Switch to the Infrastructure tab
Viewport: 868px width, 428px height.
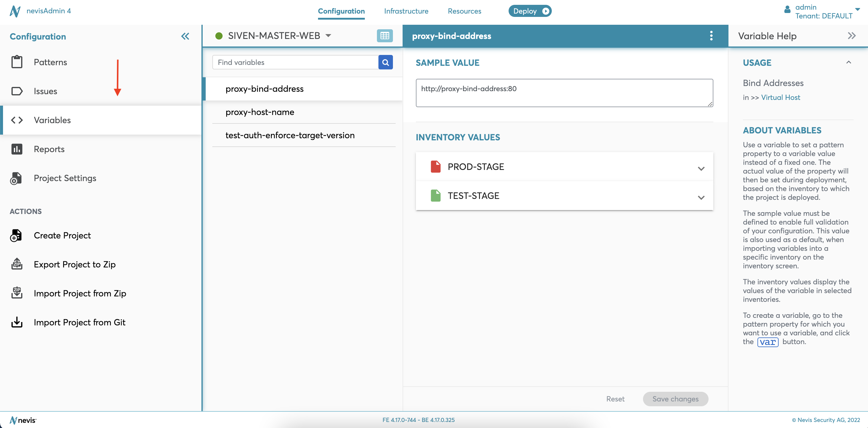(x=406, y=11)
